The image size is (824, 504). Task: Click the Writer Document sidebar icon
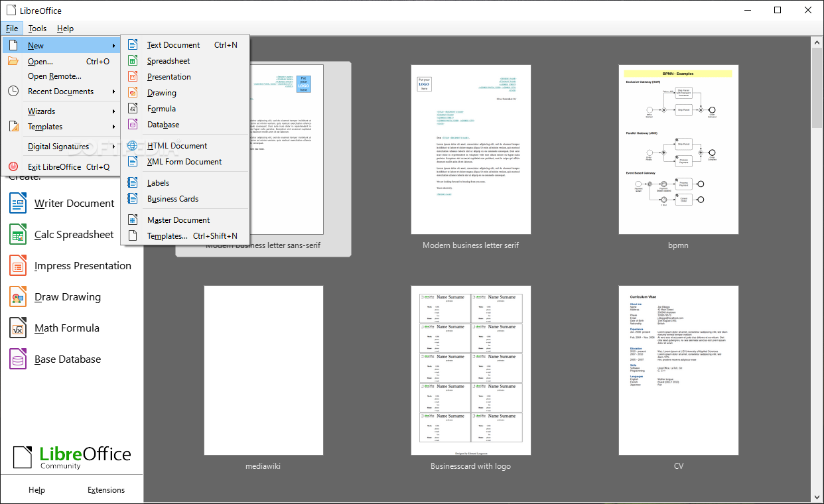coord(18,204)
